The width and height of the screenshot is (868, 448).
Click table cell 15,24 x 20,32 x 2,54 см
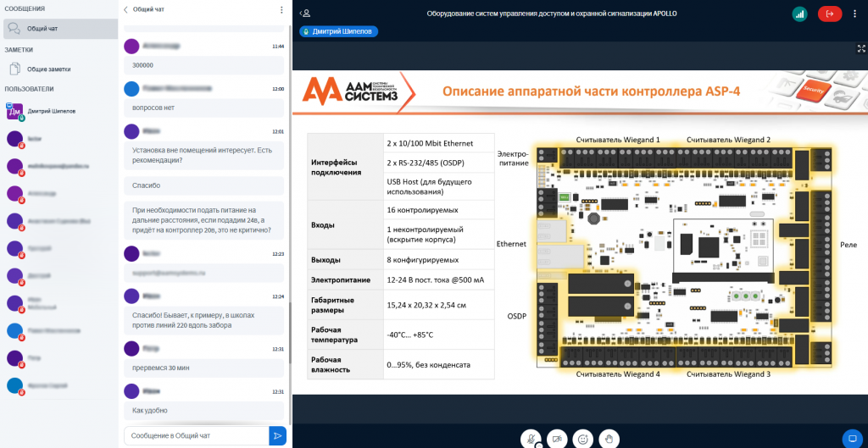point(439,305)
